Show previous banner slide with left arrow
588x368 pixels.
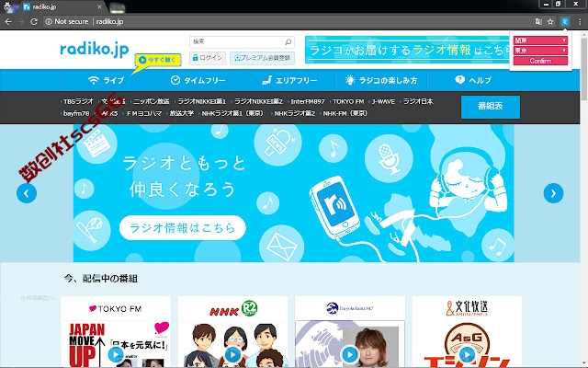[x=27, y=193]
